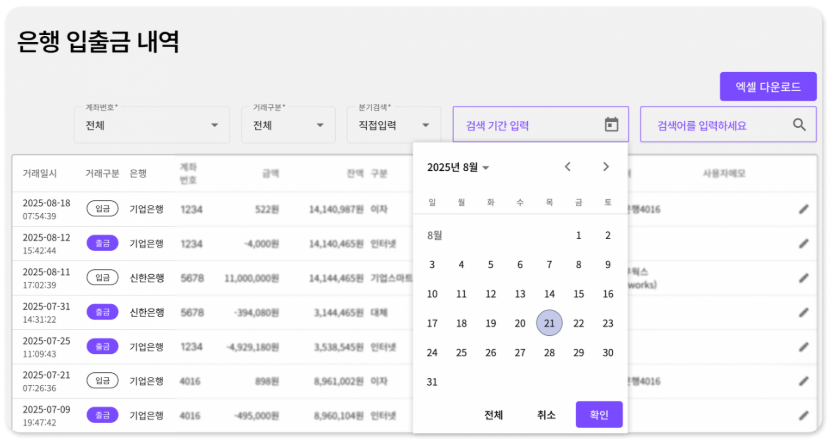Click amount -394,080원 cell
837x440 pixels.
pos(256,312)
